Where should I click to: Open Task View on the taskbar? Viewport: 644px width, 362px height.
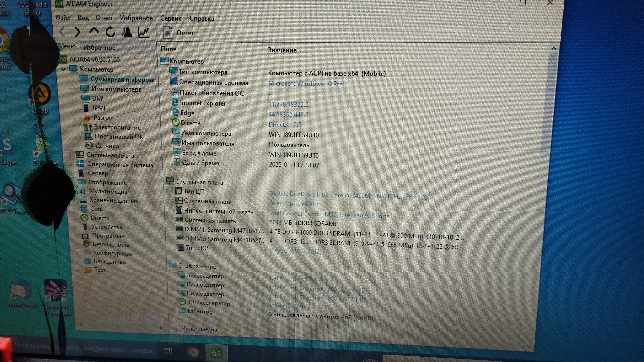168,351
